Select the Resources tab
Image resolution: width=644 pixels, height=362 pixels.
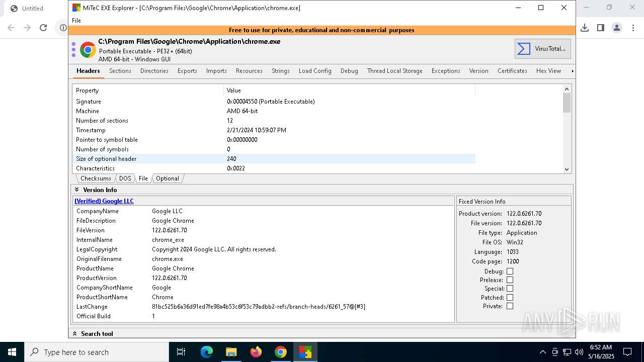pyautogui.click(x=249, y=71)
